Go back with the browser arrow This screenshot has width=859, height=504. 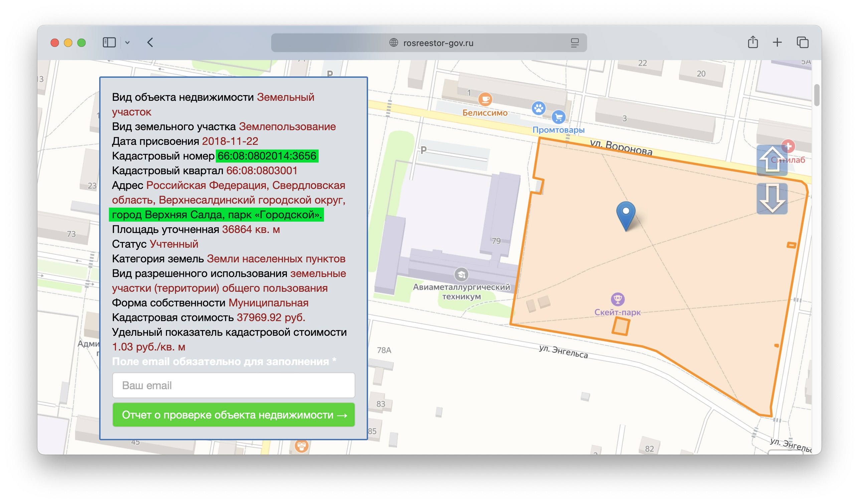(150, 43)
